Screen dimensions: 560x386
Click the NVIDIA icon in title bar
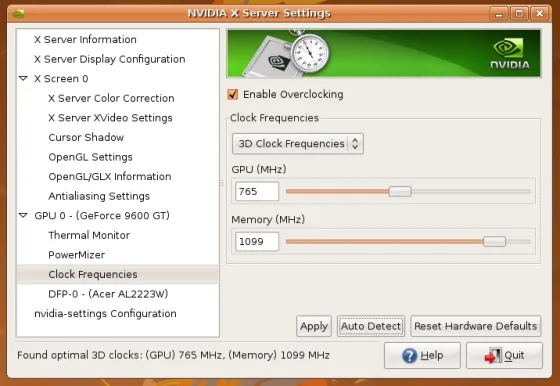[x=18, y=14]
